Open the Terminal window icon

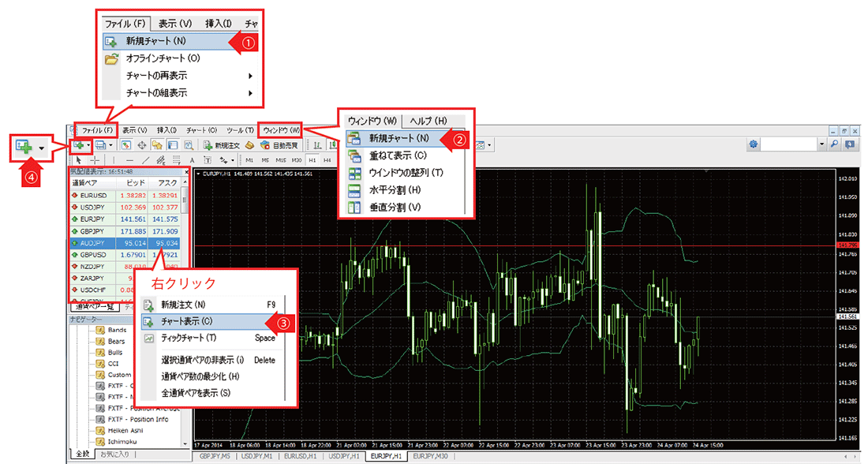172,145
